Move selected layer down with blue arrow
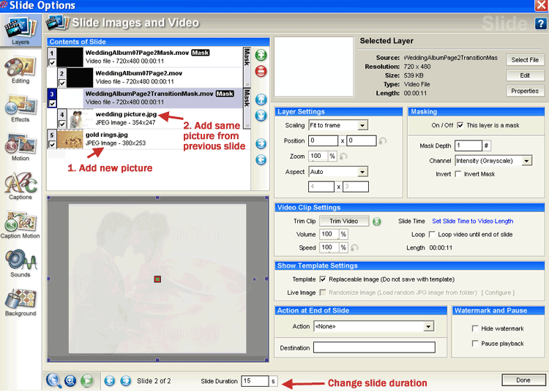Image resolution: width=549 pixels, height=392 pixels. point(261,116)
